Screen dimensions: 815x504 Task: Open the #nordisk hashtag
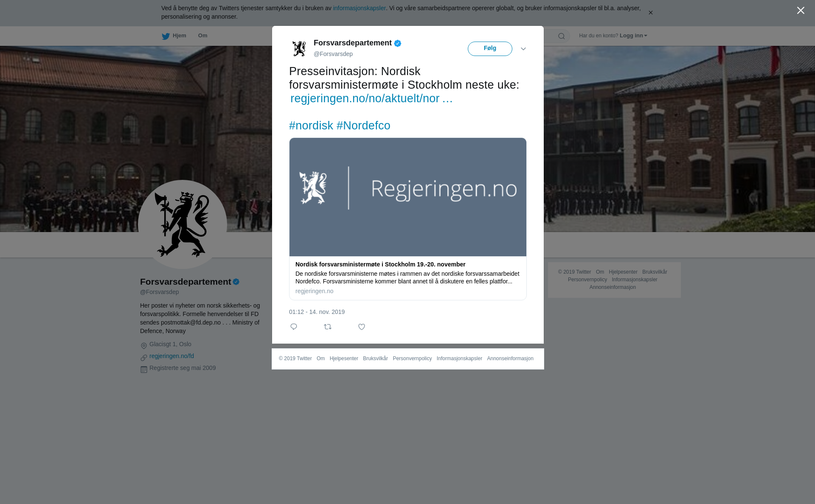pos(311,126)
